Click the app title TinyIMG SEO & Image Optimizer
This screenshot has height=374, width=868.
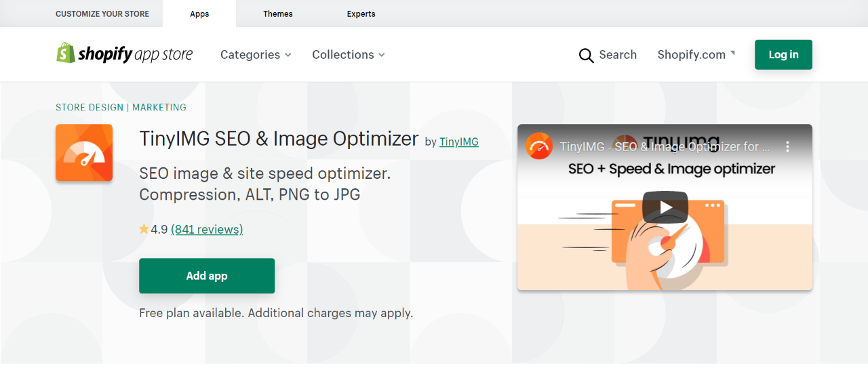point(279,139)
